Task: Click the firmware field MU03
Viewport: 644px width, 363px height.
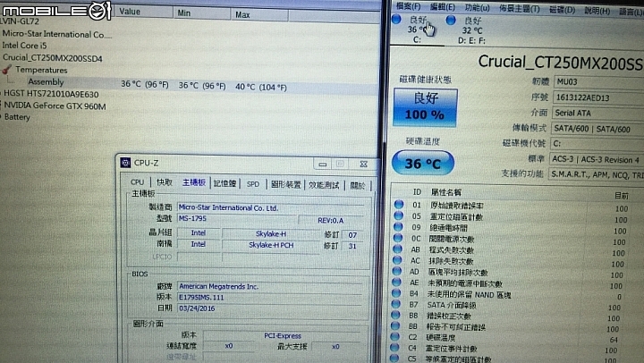Action: [x=598, y=81]
